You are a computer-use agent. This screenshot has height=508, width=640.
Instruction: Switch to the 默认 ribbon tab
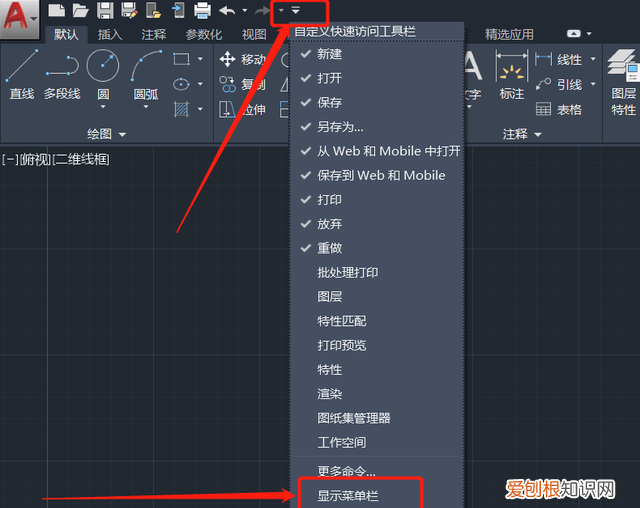pyautogui.click(x=66, y=34)
